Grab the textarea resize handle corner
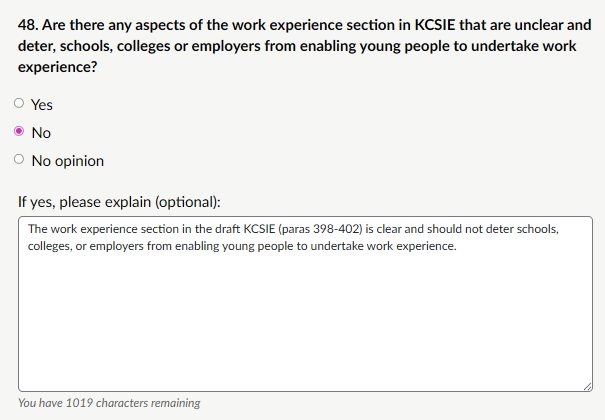 click(588, 385)
